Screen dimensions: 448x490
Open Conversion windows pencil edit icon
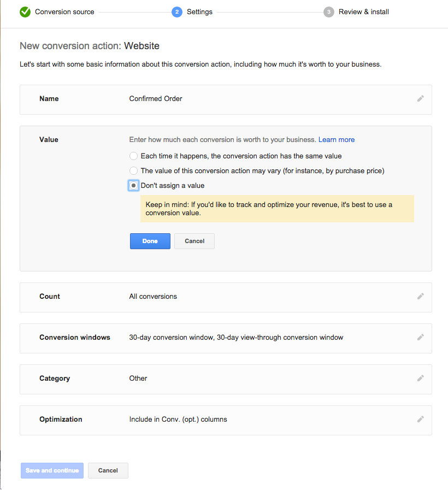pyautogui.click(x=421, y=337)
